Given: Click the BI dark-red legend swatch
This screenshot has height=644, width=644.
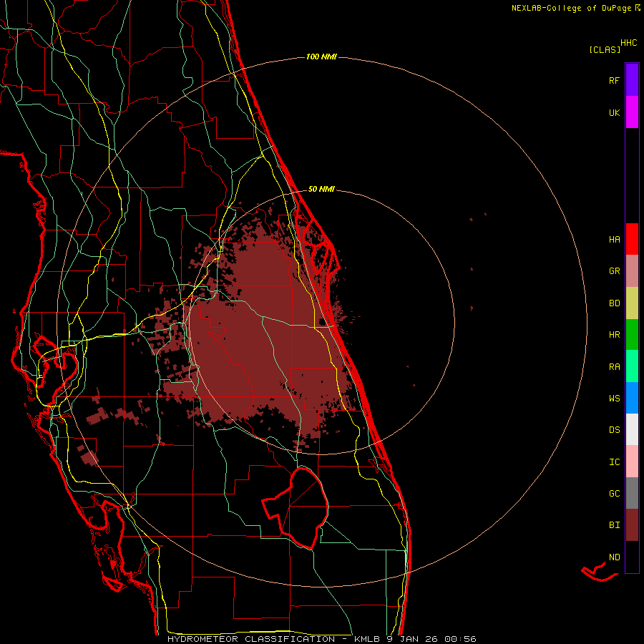Looking at the screenshot, I should (x=632, y=525).
